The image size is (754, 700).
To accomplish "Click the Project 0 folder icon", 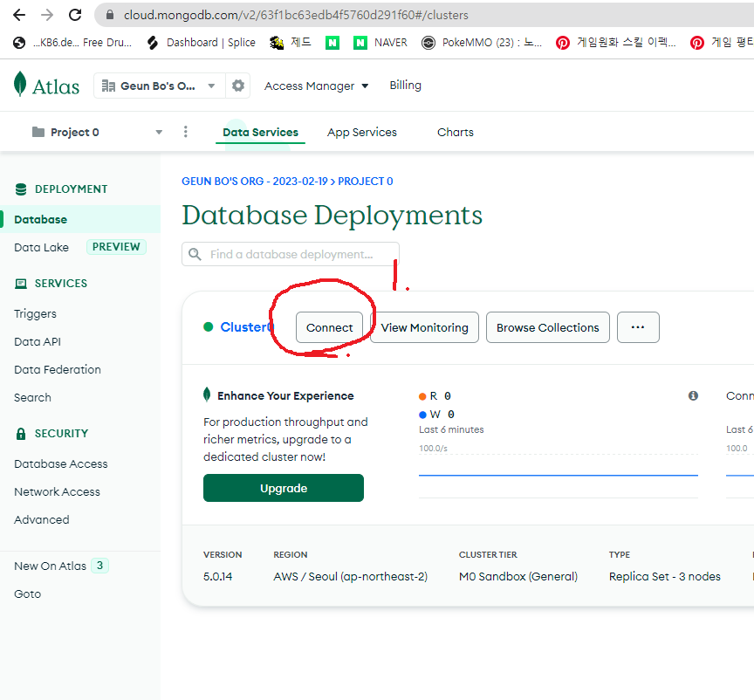I will point(38,132).
